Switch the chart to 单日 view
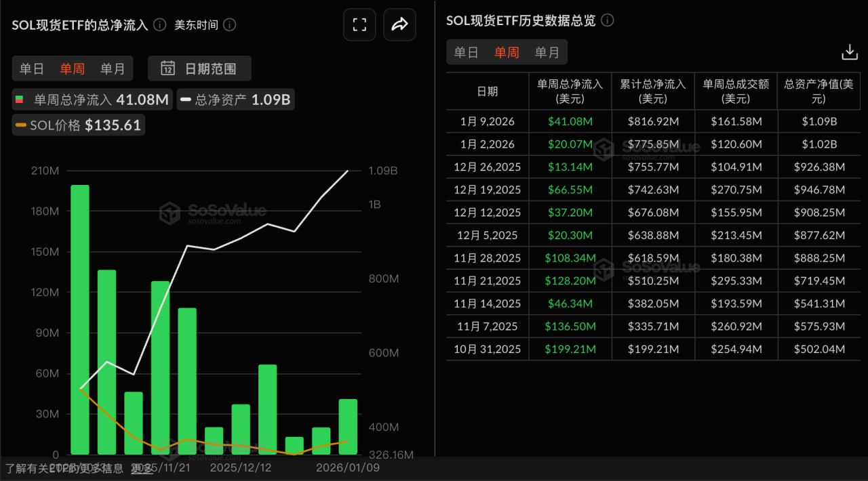The image size is (868, 481). (32, 68)
